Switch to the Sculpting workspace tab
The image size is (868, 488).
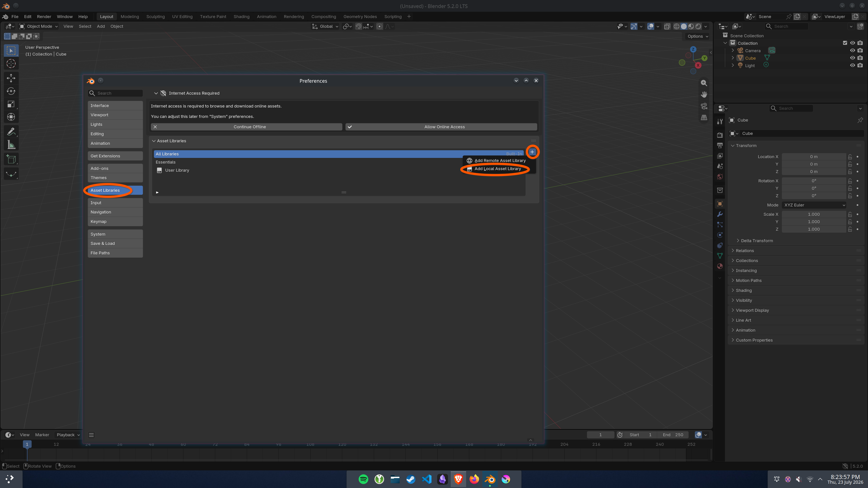[155, 16]
